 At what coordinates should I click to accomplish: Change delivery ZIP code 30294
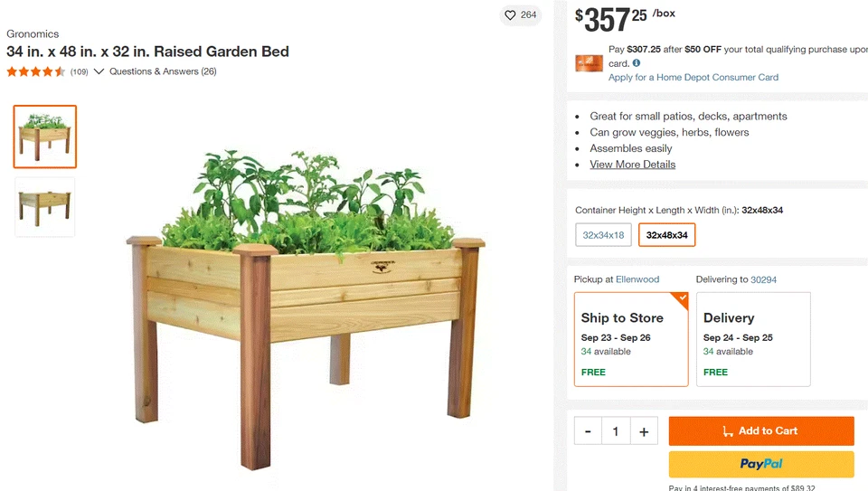point(763,279)
